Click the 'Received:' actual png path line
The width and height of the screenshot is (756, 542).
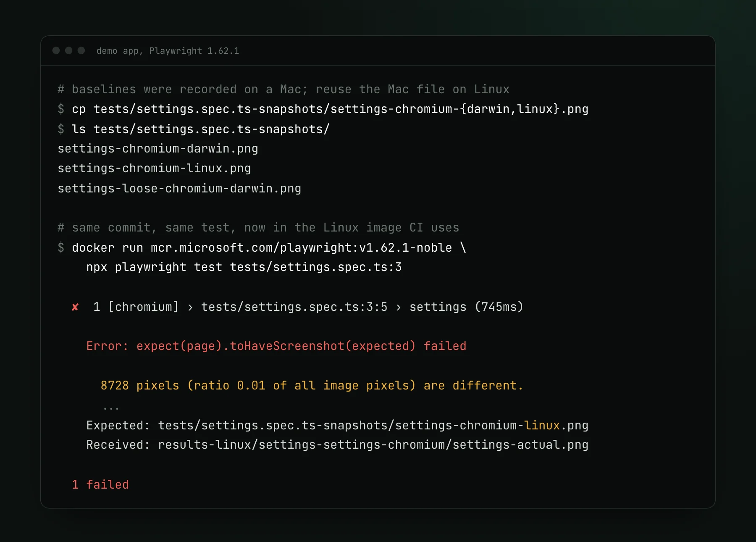pos(337,445)
